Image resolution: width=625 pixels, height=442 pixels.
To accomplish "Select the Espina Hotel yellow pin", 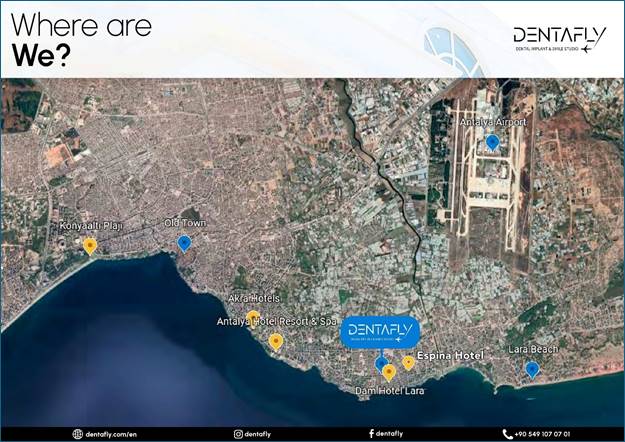I will (408, 362).
